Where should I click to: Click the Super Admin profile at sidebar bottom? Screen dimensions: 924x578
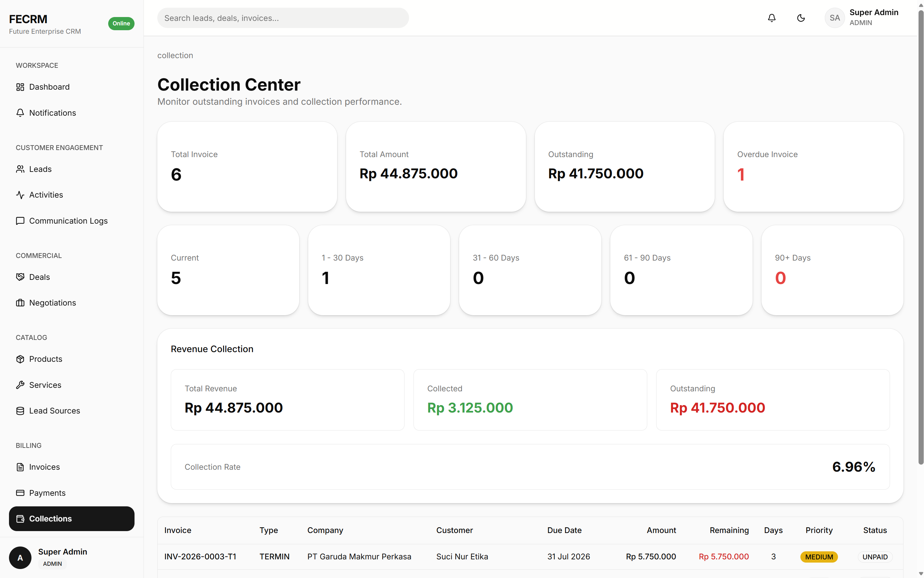coord(72,558)
